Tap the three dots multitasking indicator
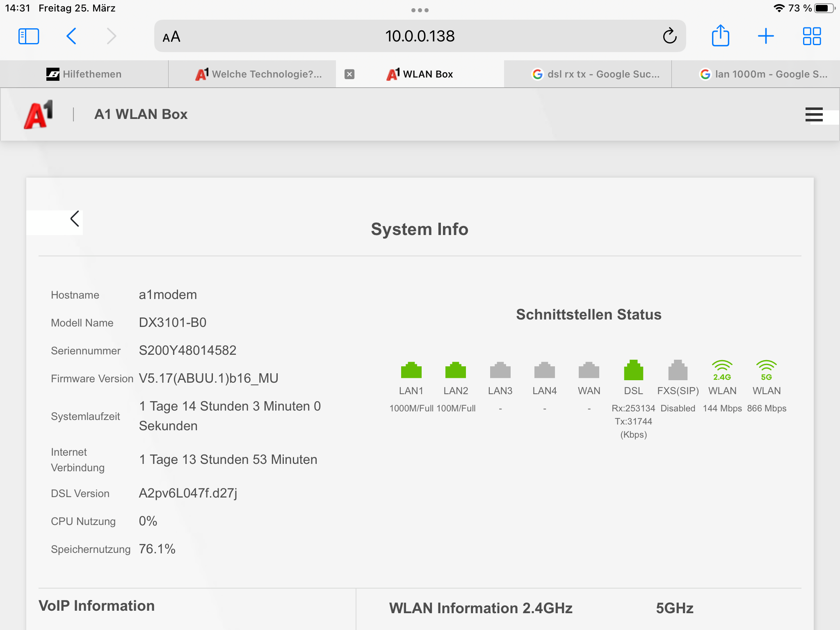The width and height of the screenshot is (840, 630). click(420, 10)
